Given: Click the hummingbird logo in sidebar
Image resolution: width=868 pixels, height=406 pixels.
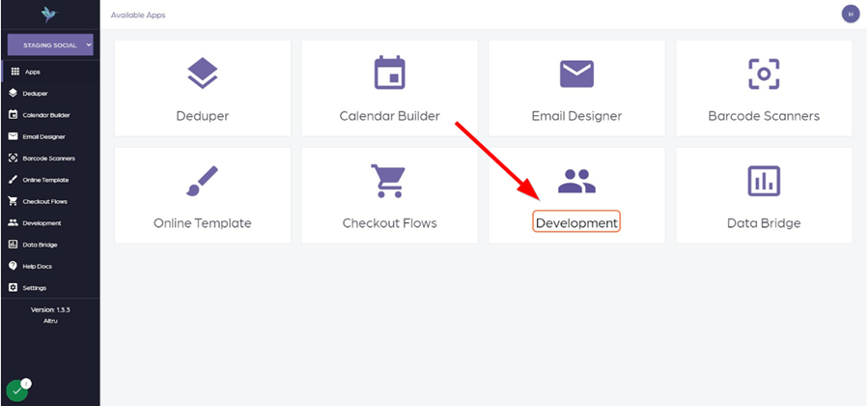Looking at the screenshot, I should pos(50,14).
